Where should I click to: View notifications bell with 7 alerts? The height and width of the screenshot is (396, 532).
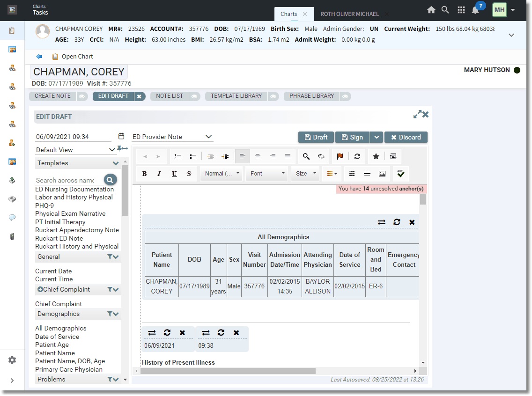coord(476,10)
